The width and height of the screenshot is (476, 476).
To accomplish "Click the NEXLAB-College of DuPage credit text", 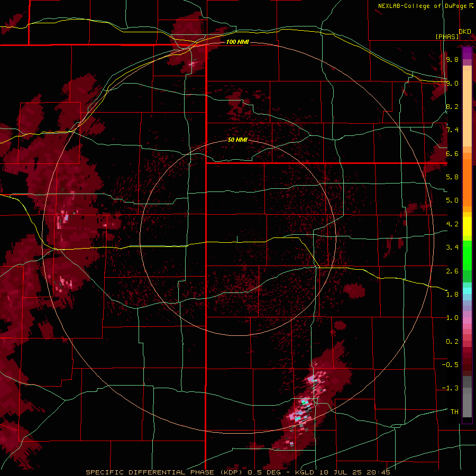I will (x=422, y=6).
